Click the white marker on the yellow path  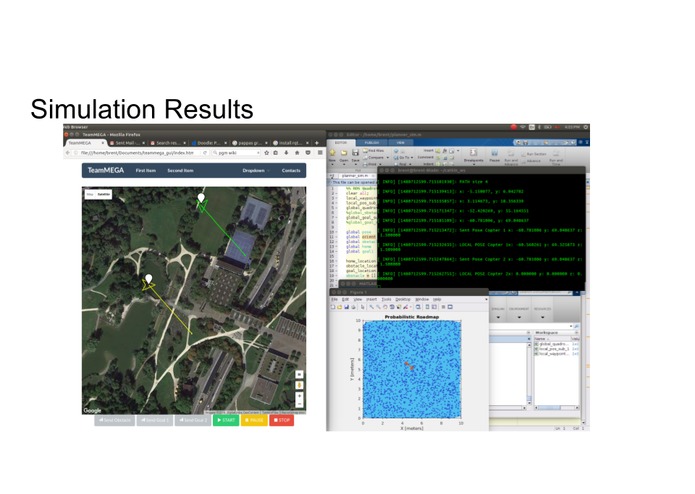coord(148,279)
